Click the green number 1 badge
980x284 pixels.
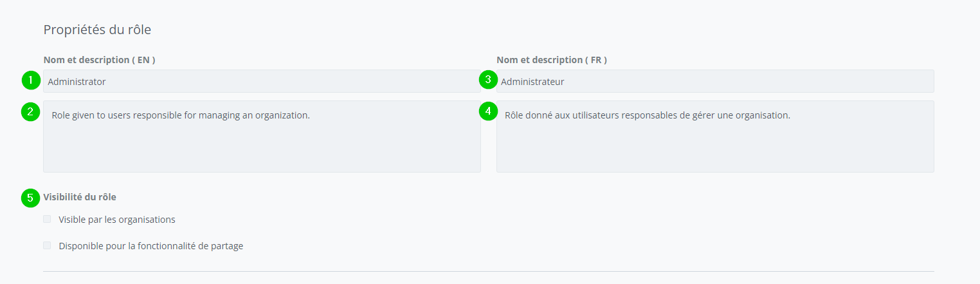[30, 80]
